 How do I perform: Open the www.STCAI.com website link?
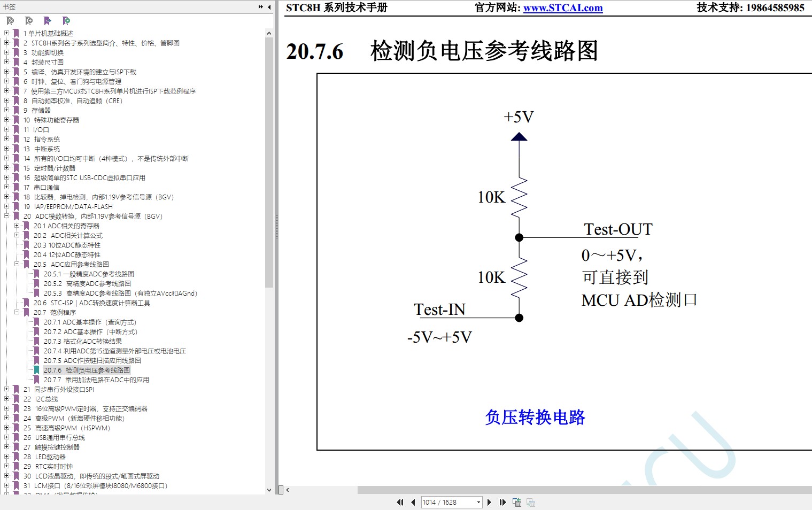[x=563, y=8]
